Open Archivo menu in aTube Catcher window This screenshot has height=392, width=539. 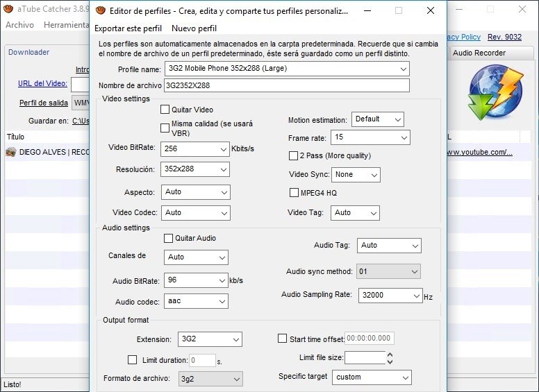coord(20,25)
